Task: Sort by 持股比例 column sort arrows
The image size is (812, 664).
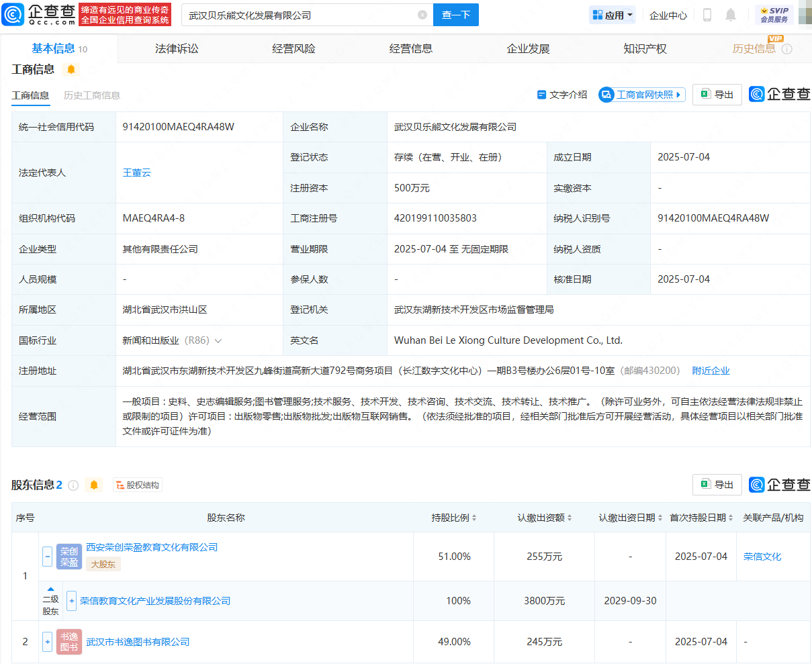Action: pos(474,518)
